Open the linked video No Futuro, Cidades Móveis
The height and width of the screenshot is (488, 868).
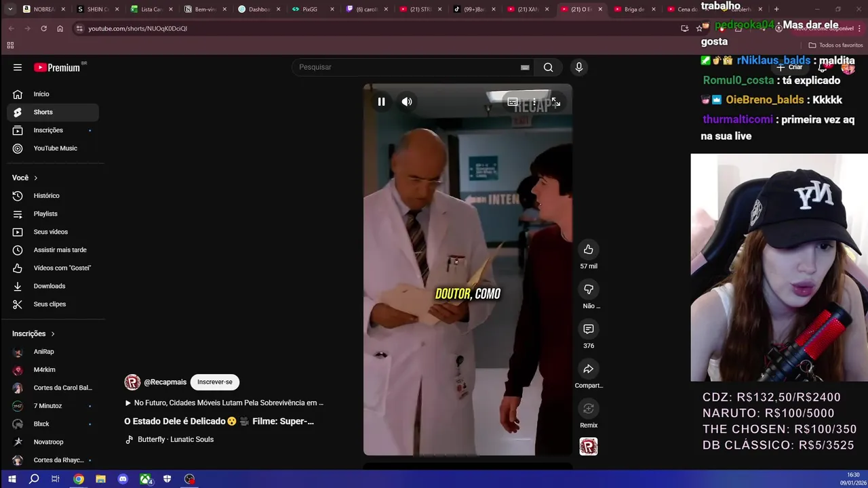click(x=224, y=403)
